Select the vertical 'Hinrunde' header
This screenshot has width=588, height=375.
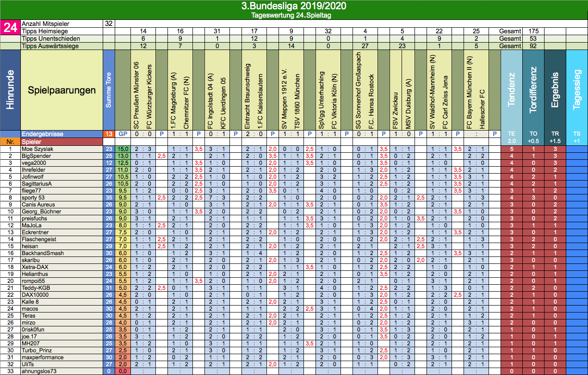click(10, 90)
